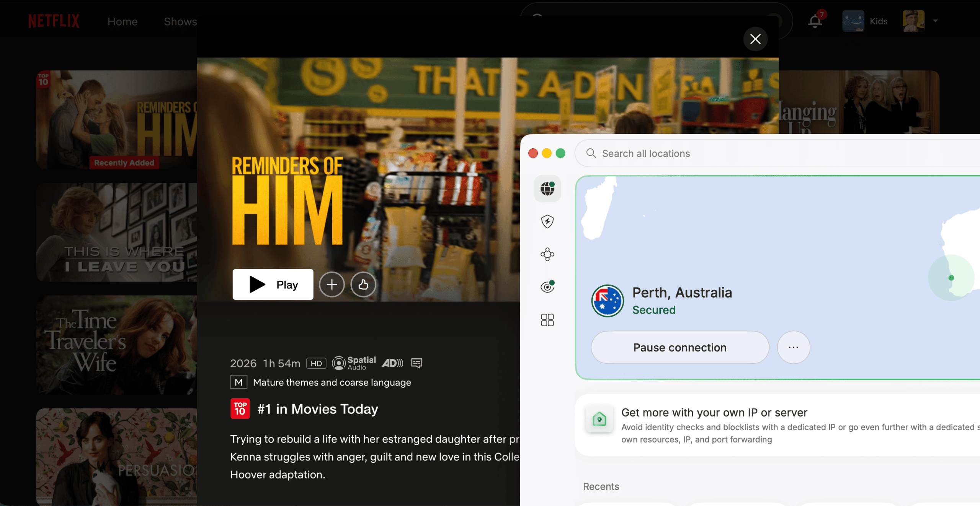Click the dedicated IP house icon

pyautogui.click(x=599, y=419)
